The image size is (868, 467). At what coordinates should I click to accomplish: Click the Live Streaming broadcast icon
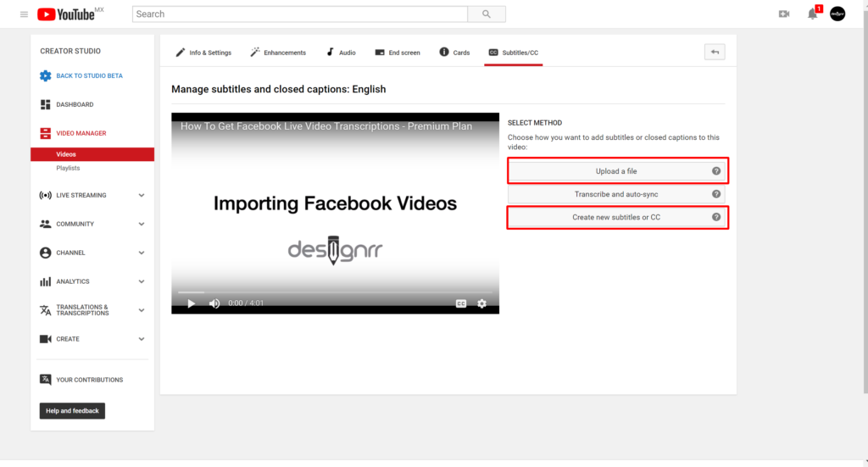tap(46, 195)
